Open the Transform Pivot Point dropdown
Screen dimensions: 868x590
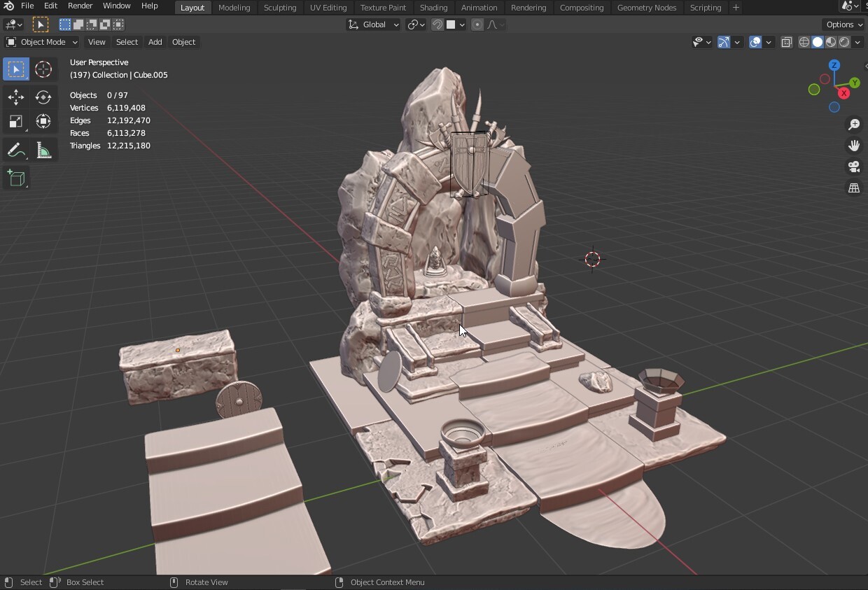(415, 24)
